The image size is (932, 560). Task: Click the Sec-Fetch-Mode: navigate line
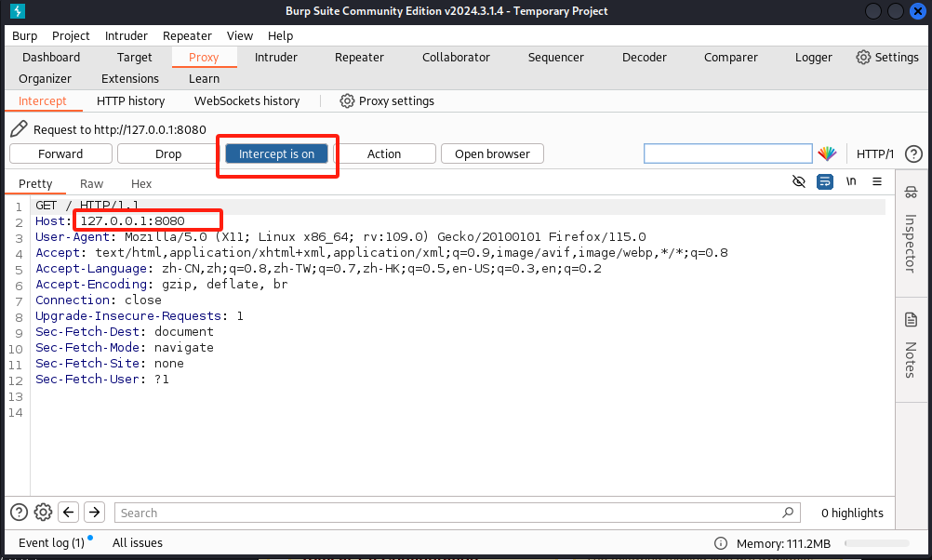(125, 347)
